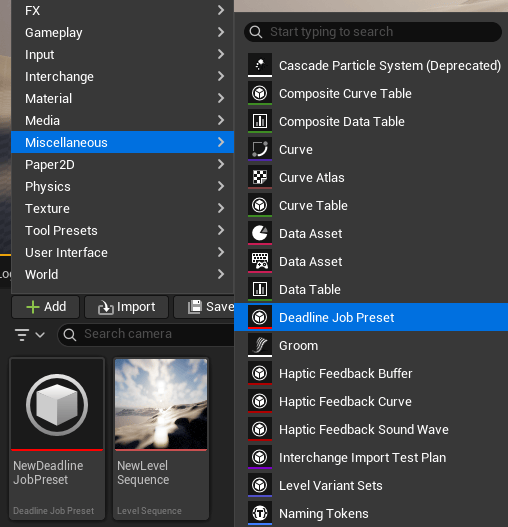Open the content browser filter options icon
The image size is (508, 527).
click(22, 335)
